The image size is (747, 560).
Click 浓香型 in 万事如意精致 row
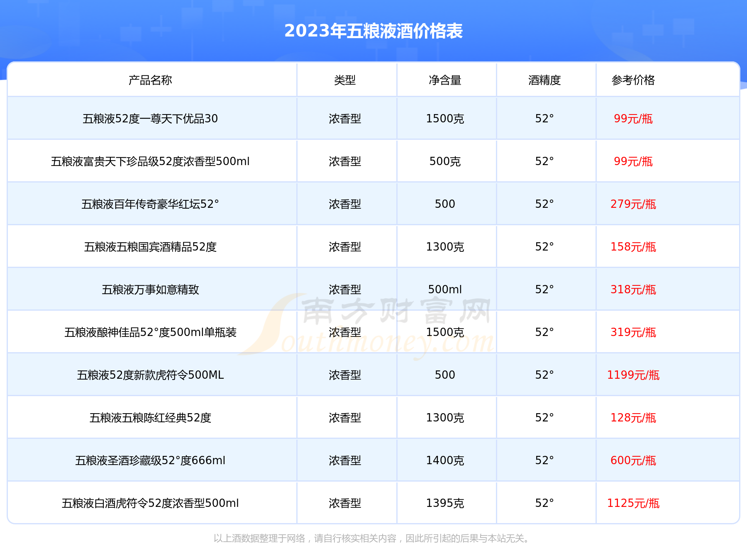click(x=345, y=290)
